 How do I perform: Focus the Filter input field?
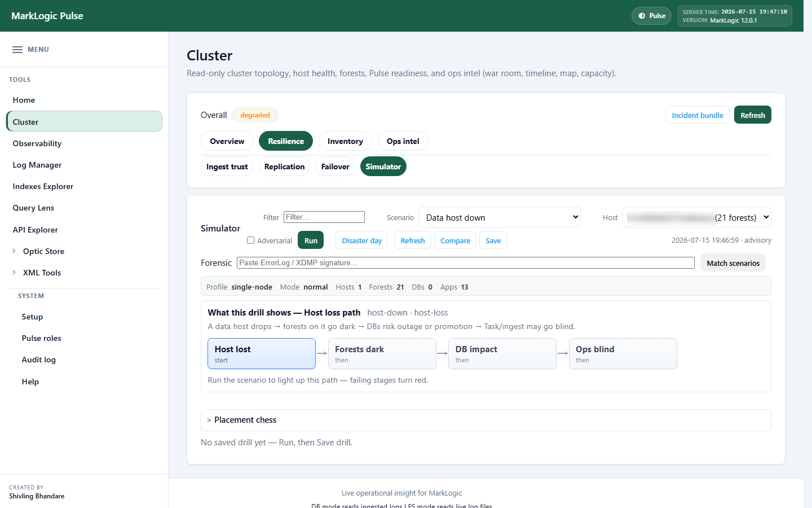pos(324,217)
